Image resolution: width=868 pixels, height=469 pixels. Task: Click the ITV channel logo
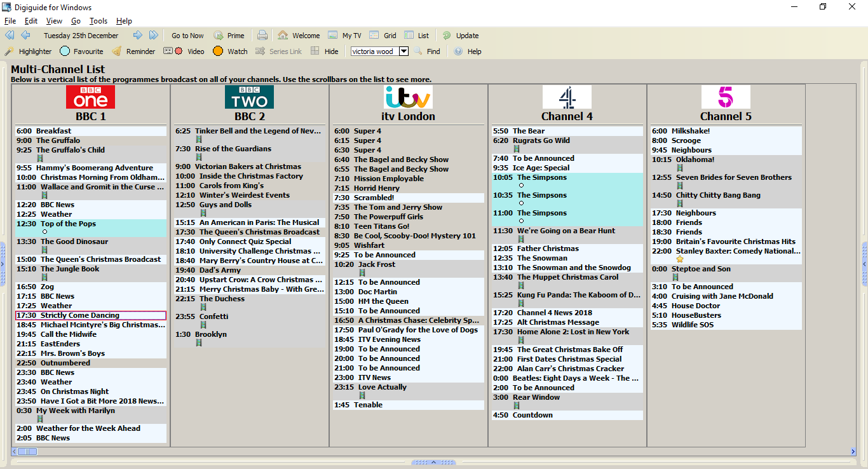point(409,97)
